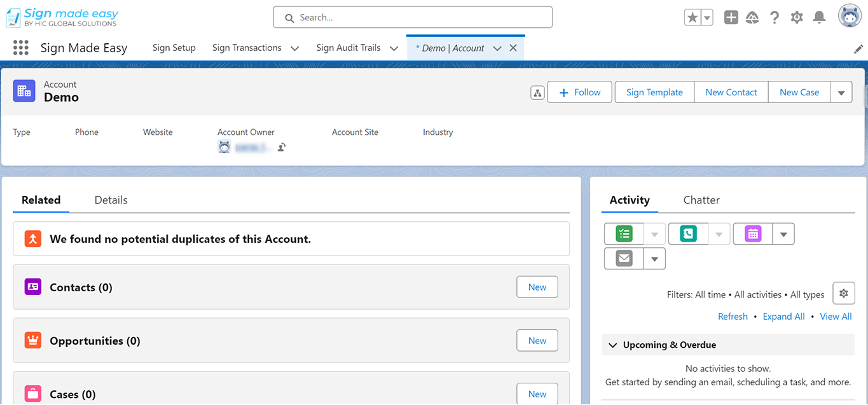Click the Favorites star icon
The image size is (868, 405).
692,18
